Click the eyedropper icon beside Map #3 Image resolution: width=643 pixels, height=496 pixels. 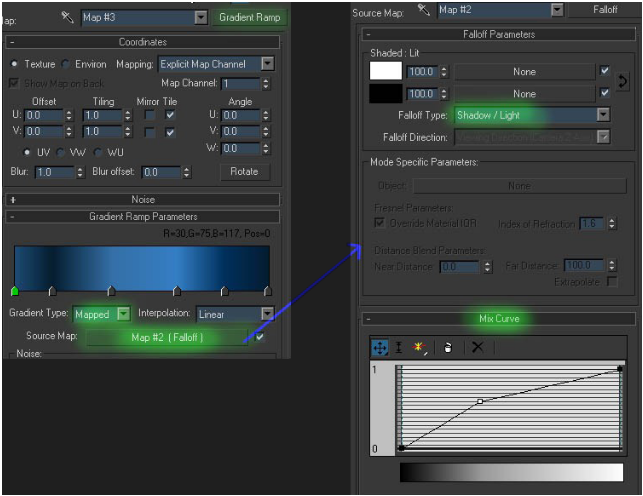tap(67, 17)
